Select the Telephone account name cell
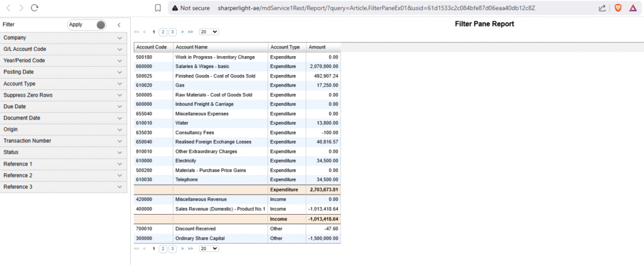 pyautogui.click(x=221, y=179)
